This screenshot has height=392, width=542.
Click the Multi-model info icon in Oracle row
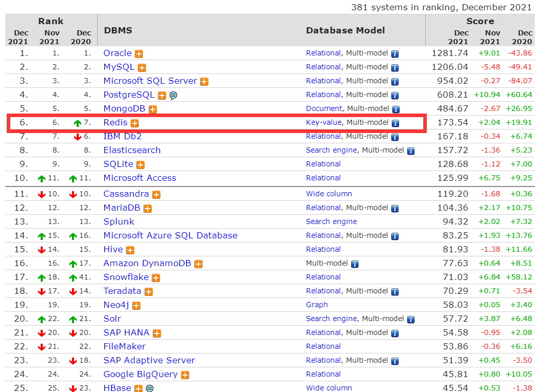[395, 54]
